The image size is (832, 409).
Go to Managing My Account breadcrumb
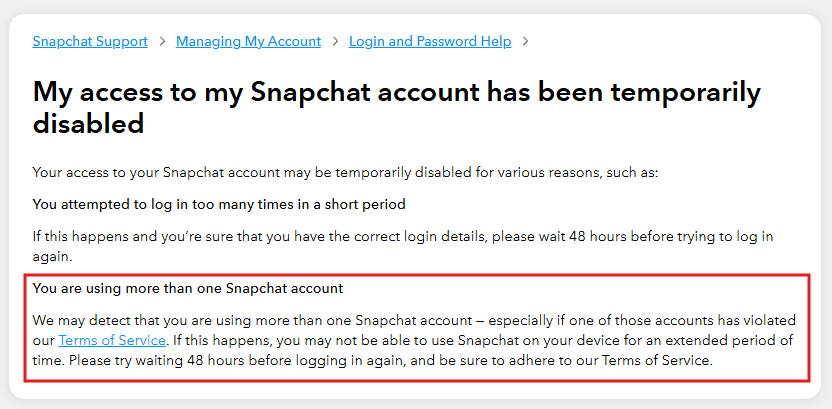point(248,41)
